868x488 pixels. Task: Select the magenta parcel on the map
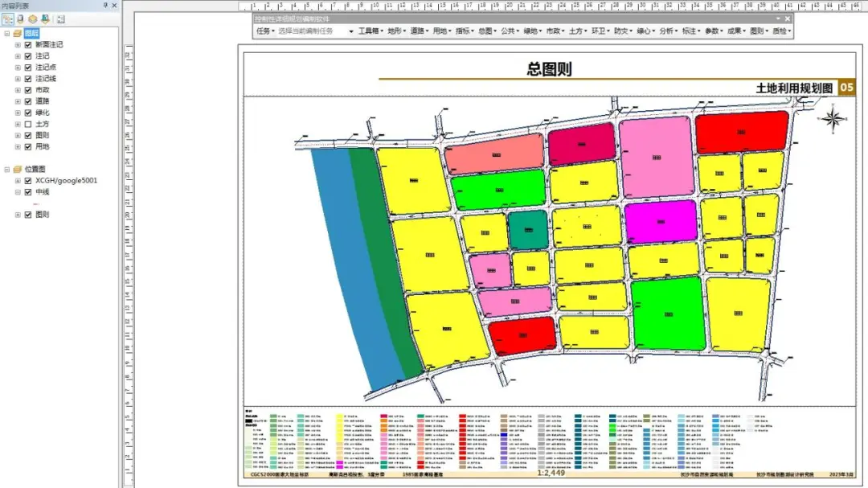(661, 222)
